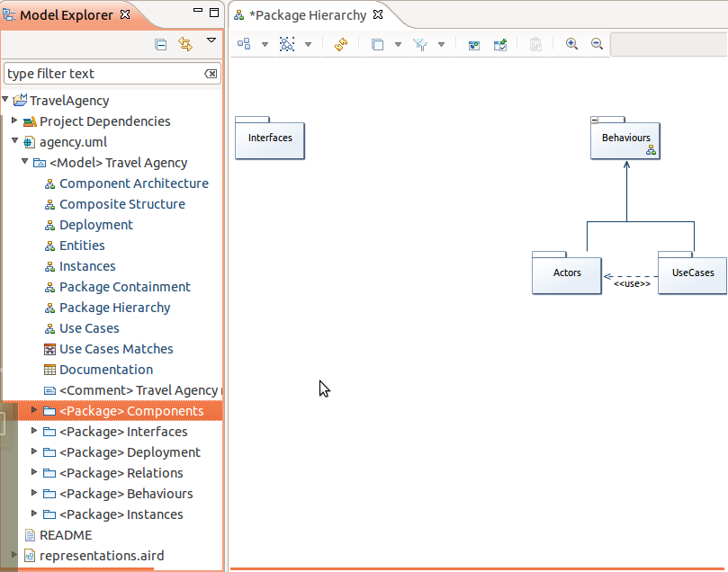The image size is (728, 572).
Task: Open the Arrange All dropdown arrow
Action: click(x=265, y=45)
